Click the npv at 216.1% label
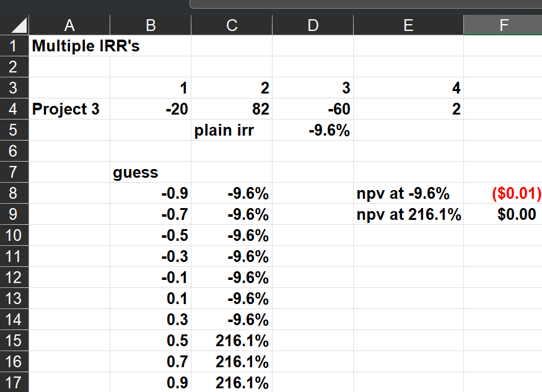Screen dimensions: 542x392 (x=409, y=215)
